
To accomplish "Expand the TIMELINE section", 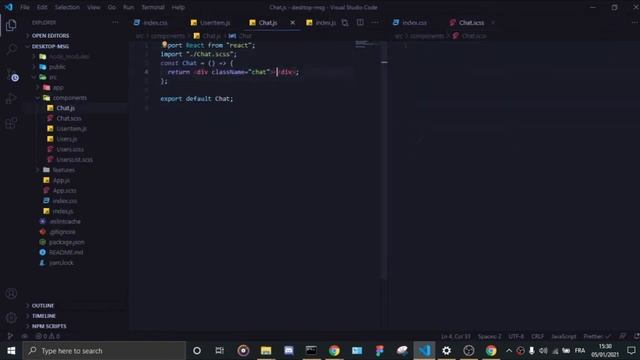I will [x=43, y=316].
